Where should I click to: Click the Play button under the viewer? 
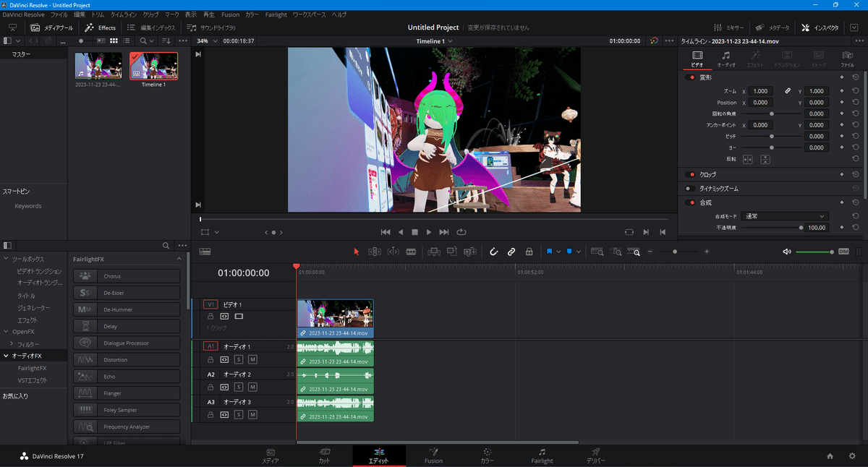point(429,232)
